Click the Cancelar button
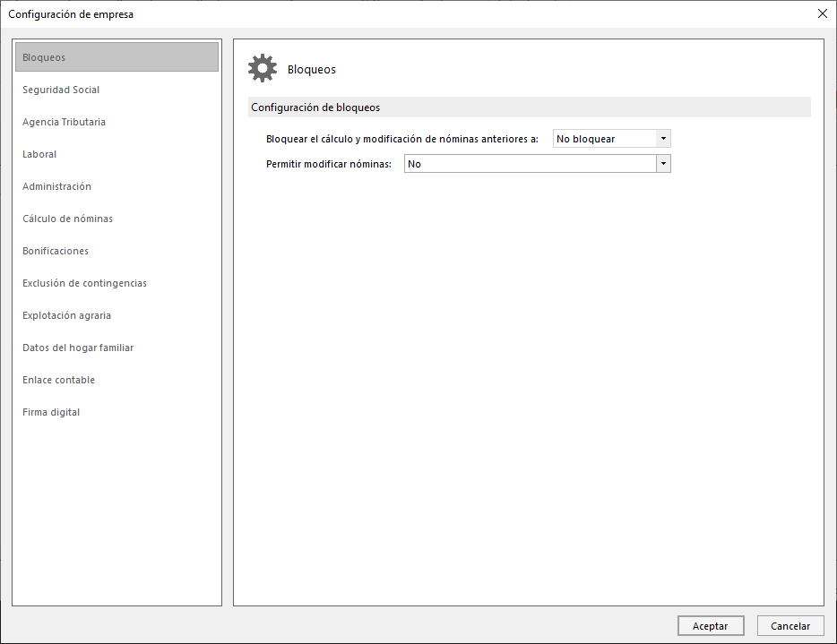 (790, 626)
